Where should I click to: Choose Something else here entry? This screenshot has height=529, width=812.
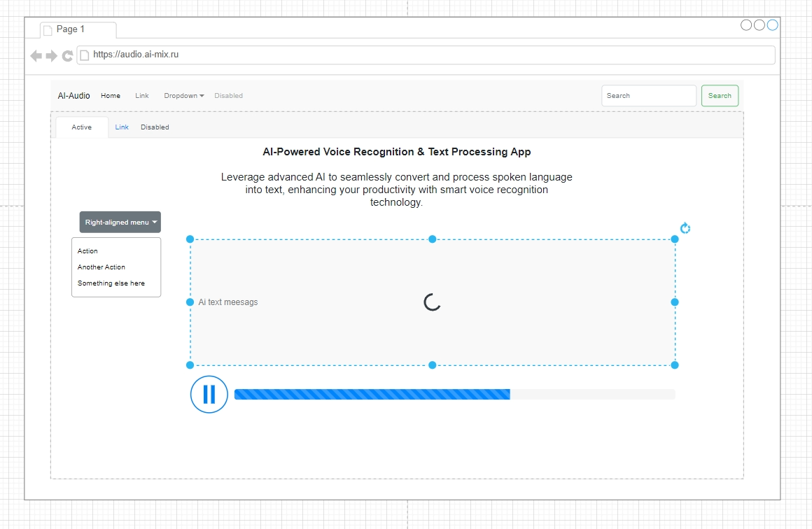[x=111, y=283]
